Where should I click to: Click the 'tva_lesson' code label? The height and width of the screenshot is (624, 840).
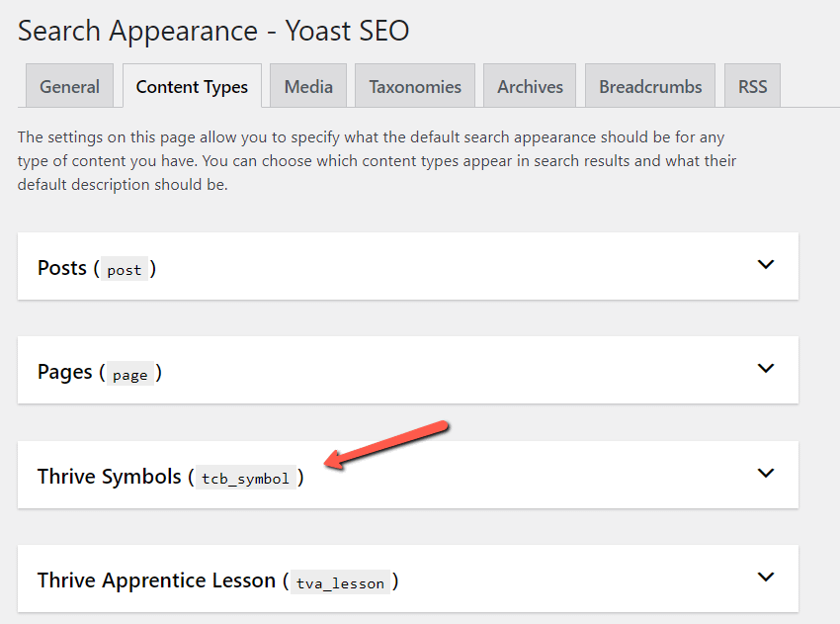[340, 582]
